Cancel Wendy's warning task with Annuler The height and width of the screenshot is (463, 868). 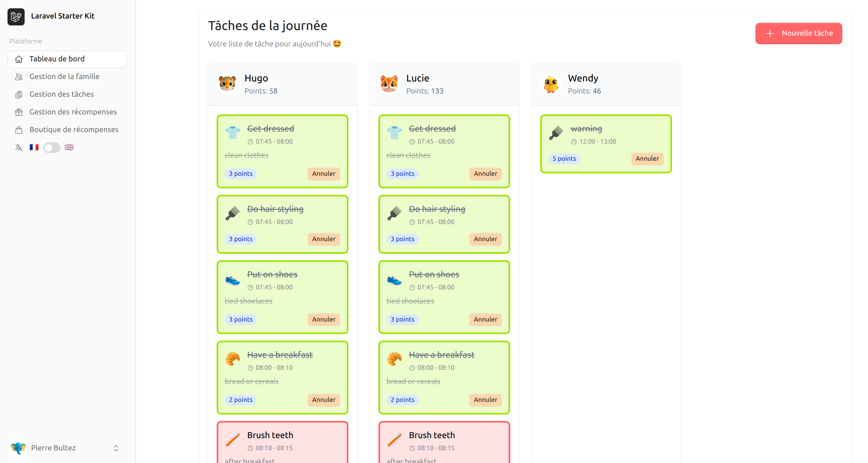tap(647, 159)
